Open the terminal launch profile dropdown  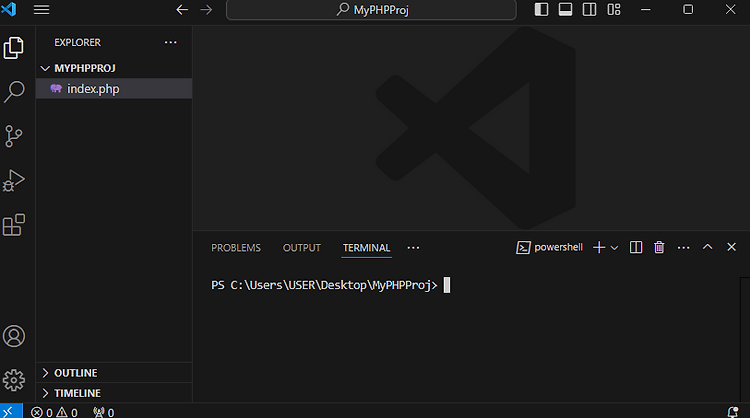coord(615,248)
